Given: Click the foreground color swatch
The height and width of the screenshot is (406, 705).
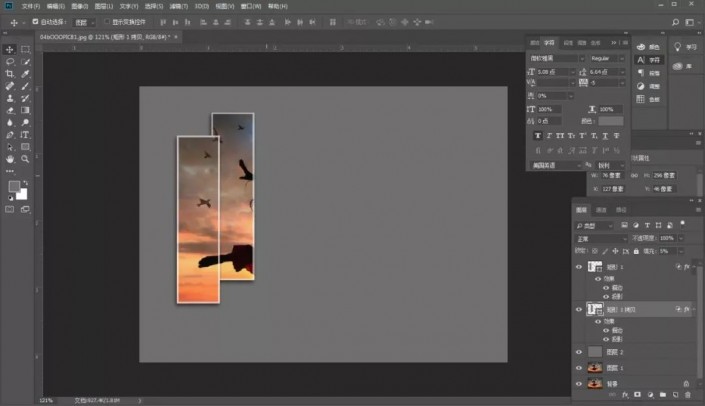Looking at the screenshot, I should pos(14,187).
